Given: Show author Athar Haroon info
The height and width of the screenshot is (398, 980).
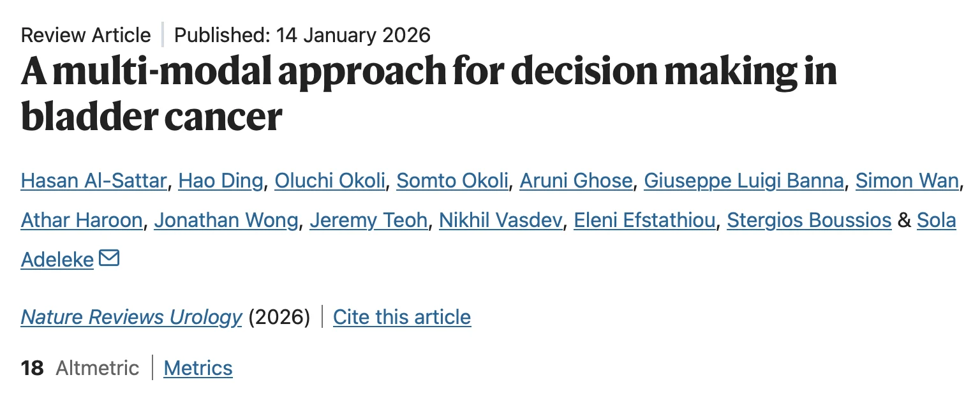Looking at the screenshot, I should point(82,221).
